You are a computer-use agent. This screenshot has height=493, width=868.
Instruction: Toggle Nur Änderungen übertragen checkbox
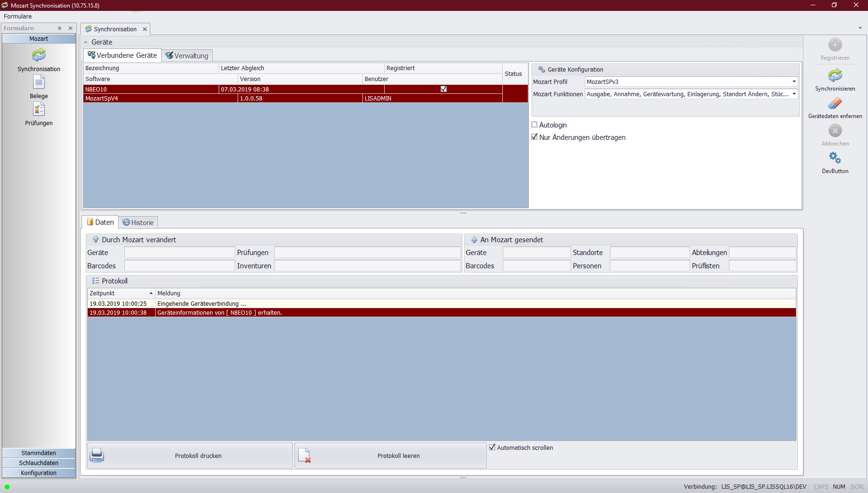pos(535,137)
